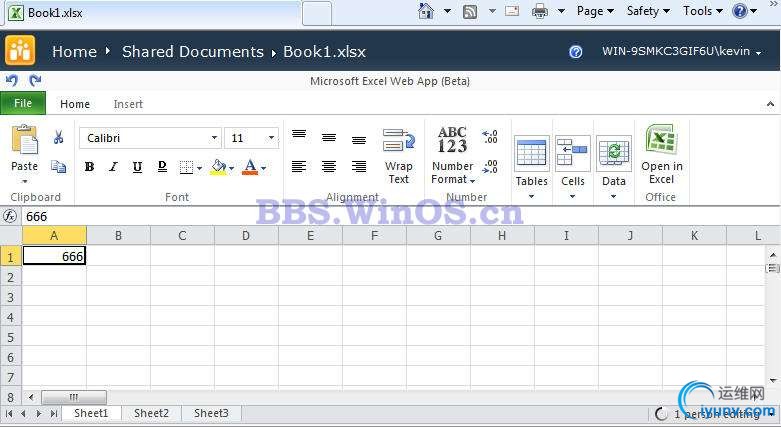
Task: Click the Redo arrow icon
Action: pos(35,80)
